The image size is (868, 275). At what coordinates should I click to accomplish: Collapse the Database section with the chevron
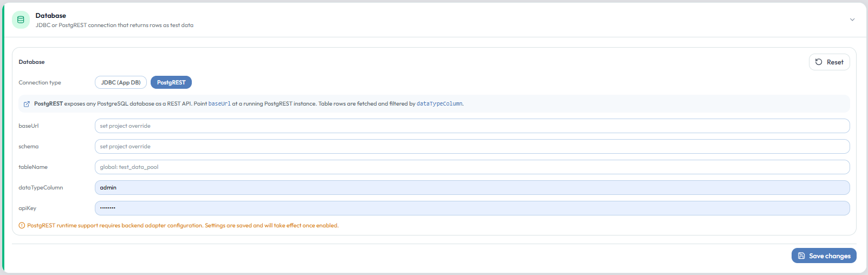[852, 19]
